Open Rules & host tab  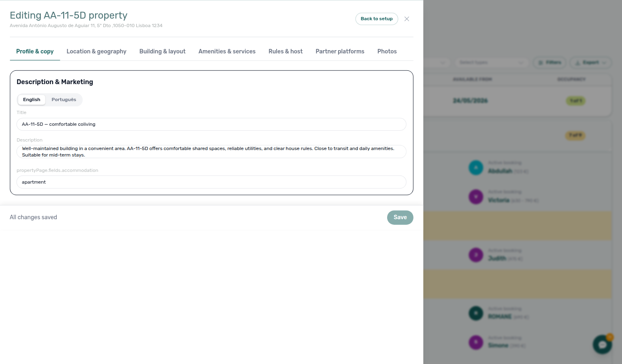pyautogui.click(x=285, y=51)
